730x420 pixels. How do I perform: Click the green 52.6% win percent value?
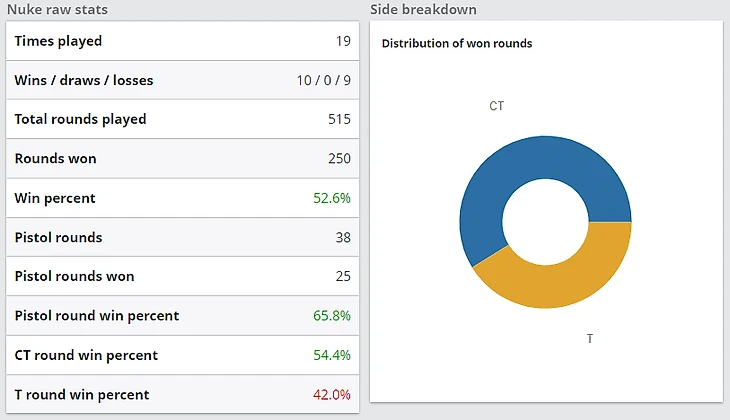tap(332, 198)
